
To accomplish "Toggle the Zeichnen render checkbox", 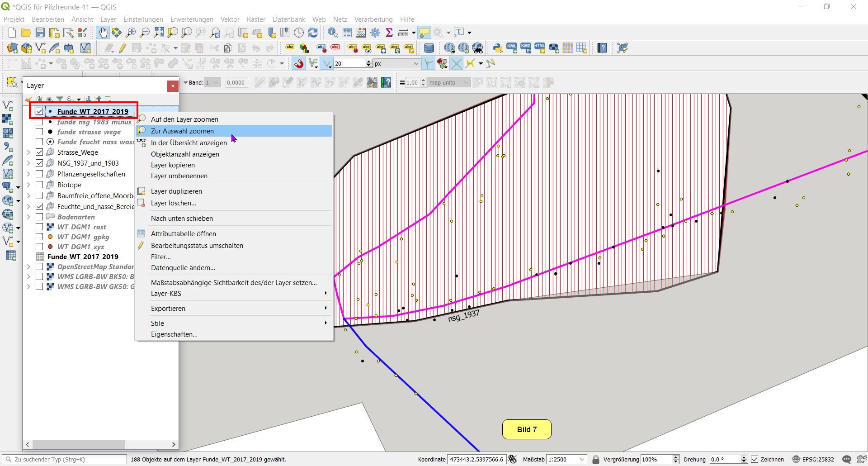I will coord(755,459).
